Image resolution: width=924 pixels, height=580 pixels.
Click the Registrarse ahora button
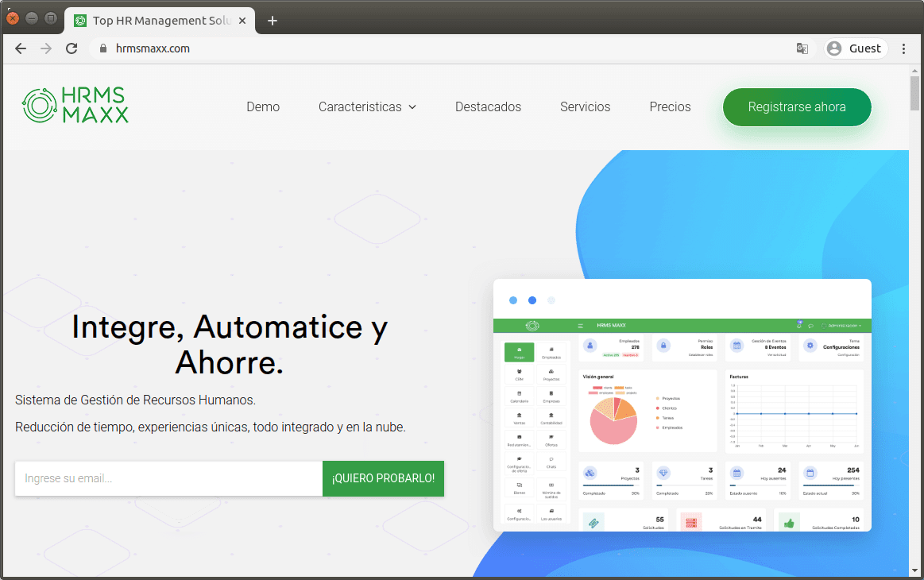pos(797,106)
